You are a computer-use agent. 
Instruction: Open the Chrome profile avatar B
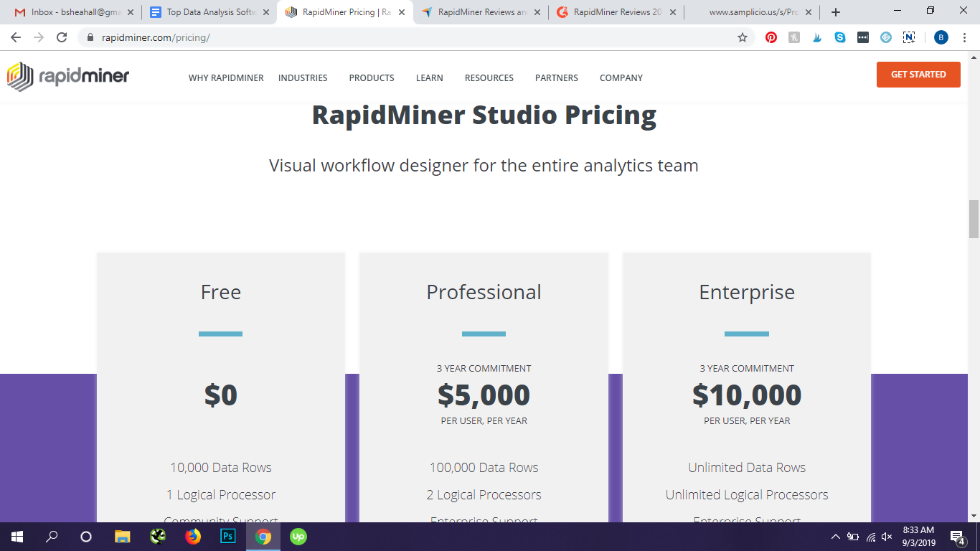click(941, 37)
